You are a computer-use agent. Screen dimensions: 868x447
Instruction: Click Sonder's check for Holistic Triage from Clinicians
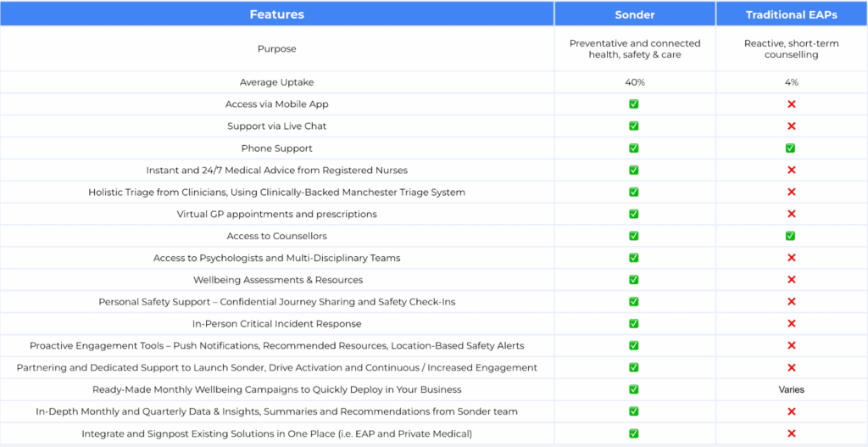(634, 192)
